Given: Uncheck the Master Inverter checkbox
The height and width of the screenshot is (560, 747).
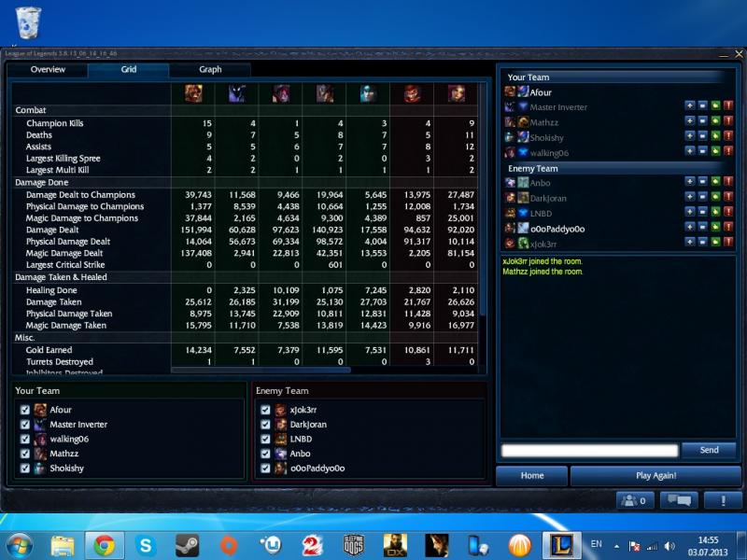Looking at the screenshot, I should (25, 425).
